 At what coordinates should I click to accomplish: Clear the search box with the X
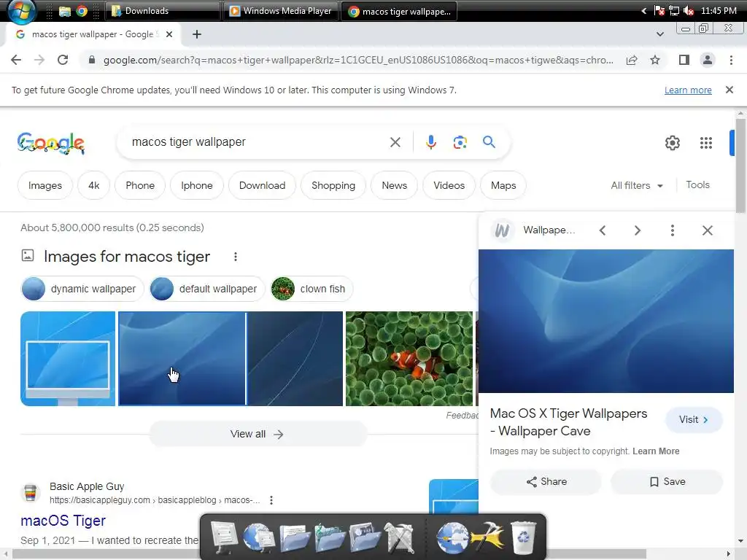tap(395, 142)
